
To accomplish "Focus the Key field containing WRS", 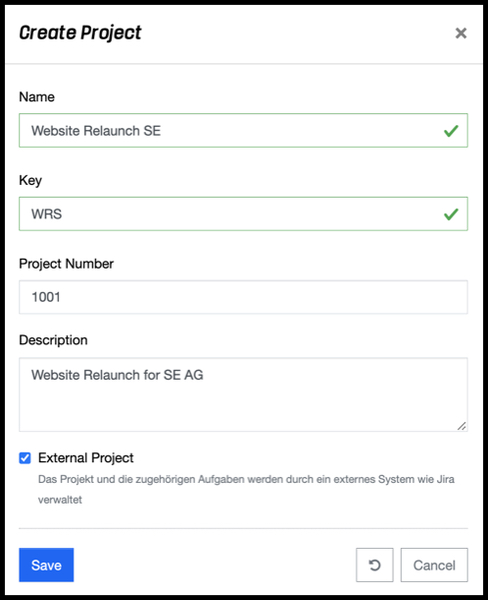I will point(243,214).
